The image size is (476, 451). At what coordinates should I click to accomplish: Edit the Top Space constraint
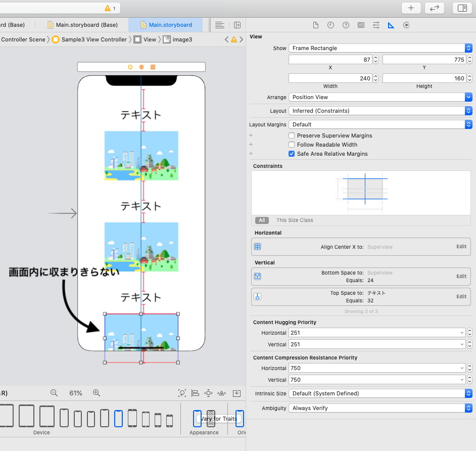(x=461, y=297)
